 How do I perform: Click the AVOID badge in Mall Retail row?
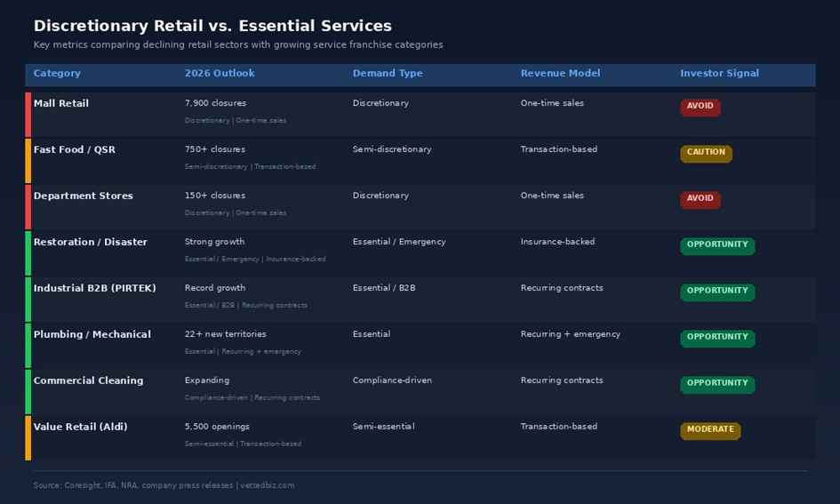point(700,108)
